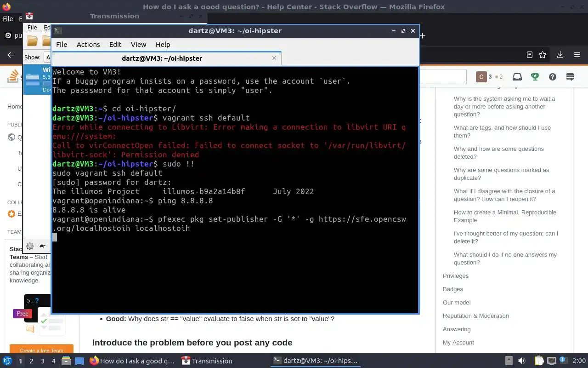Open the Edit menu in the terminal
588x368 pixels.
pyautogui.click(x=115, y=45)
